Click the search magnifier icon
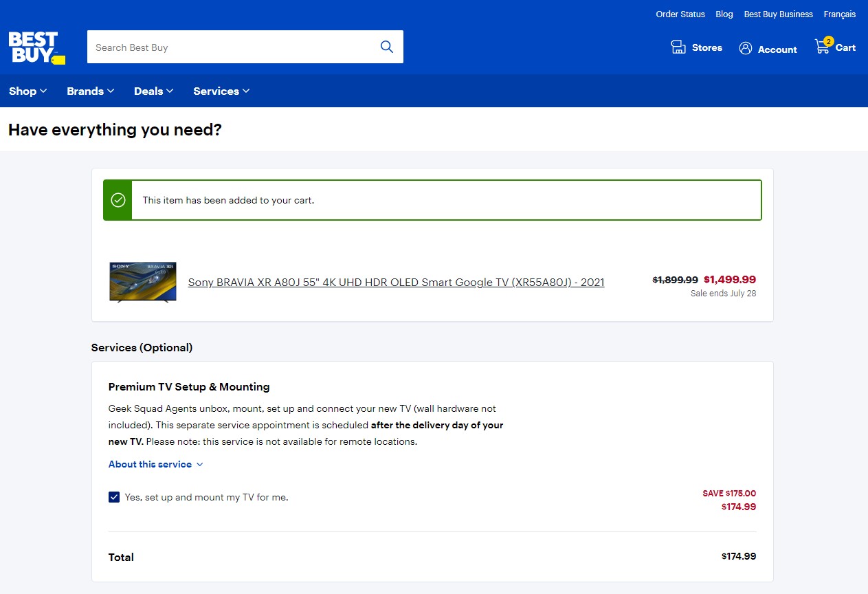868x594 pixels. [x=387, y=47]
